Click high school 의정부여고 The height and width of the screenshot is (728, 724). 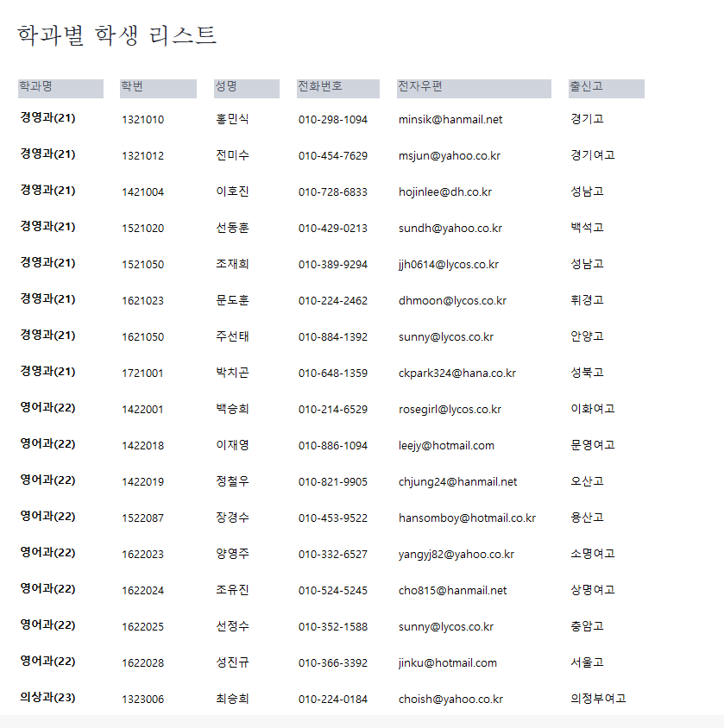click(x=598, y=700)
